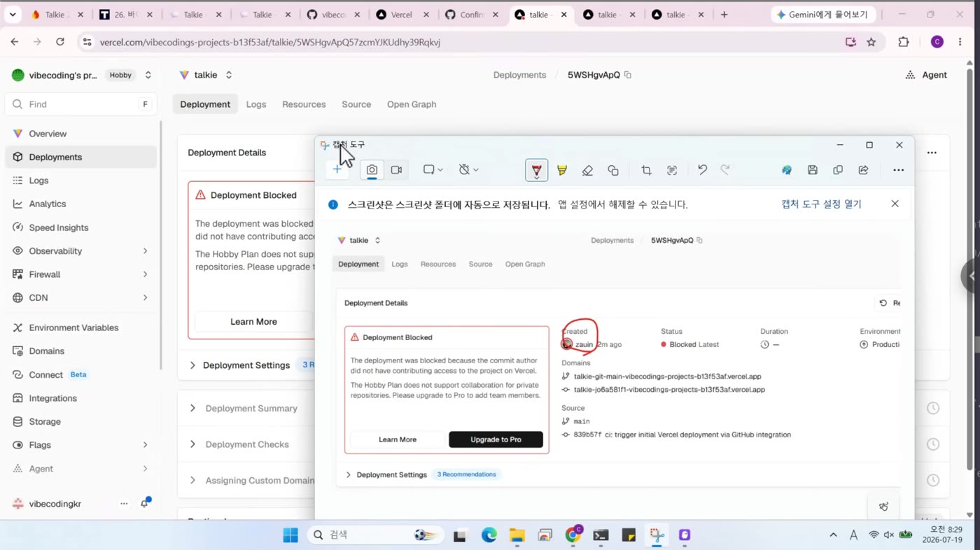Open Integrations in the sidebar
Viewport: 980px width, 550px height.
tap(81, 398)
